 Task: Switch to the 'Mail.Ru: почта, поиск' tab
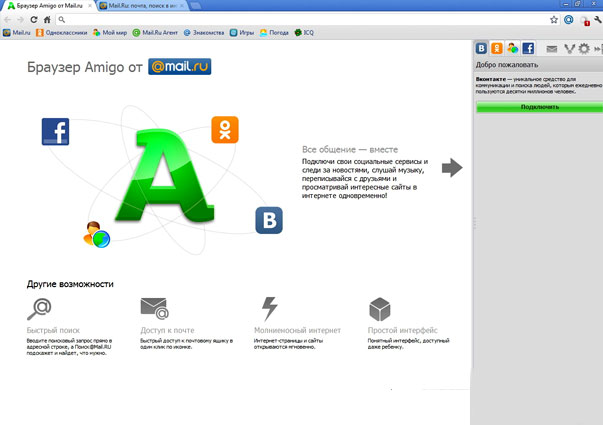[x=142, y=6]
